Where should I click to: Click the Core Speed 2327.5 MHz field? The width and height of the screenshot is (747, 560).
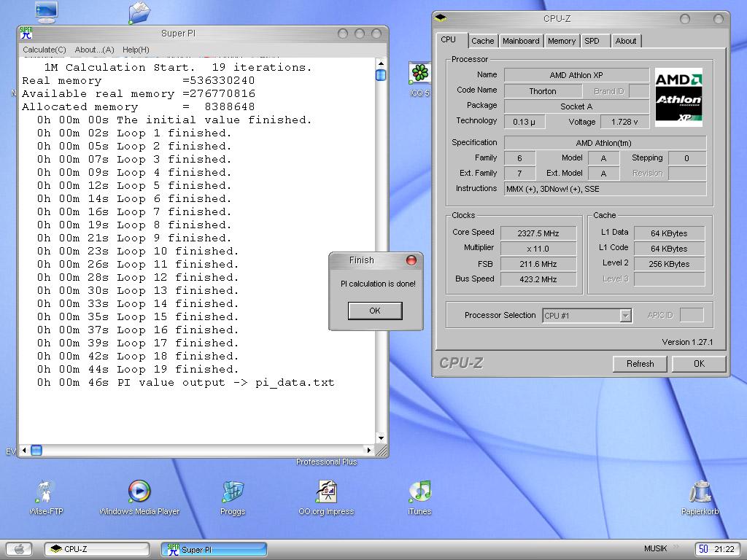(x=538, y=233)
